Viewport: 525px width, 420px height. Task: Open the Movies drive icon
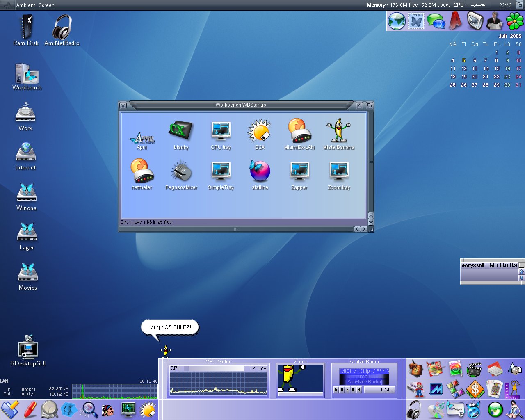[x=27, y=276]
